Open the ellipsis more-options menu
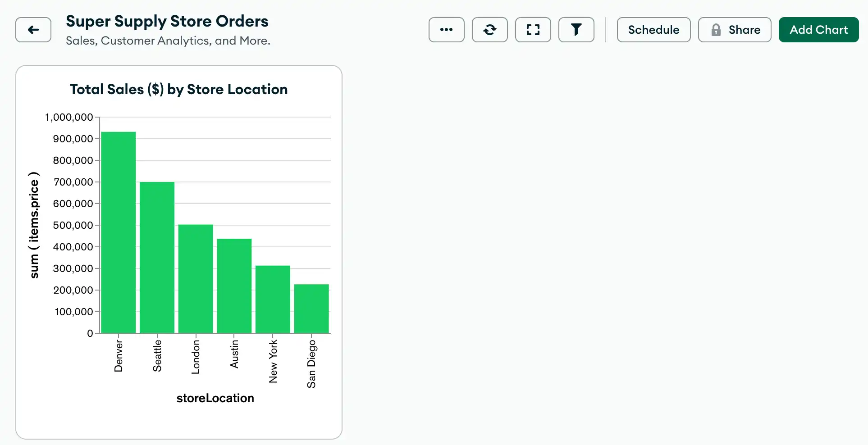The image size is (868, 445). (x=446, y=30)
